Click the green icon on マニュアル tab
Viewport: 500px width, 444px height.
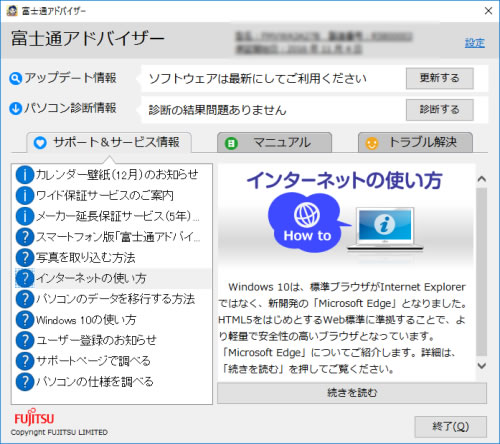pyautogui.click(x=231, y=144)
